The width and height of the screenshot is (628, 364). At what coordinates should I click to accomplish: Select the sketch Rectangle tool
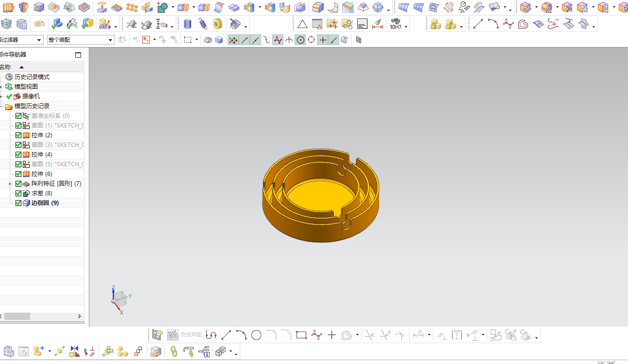click(301, 334)
